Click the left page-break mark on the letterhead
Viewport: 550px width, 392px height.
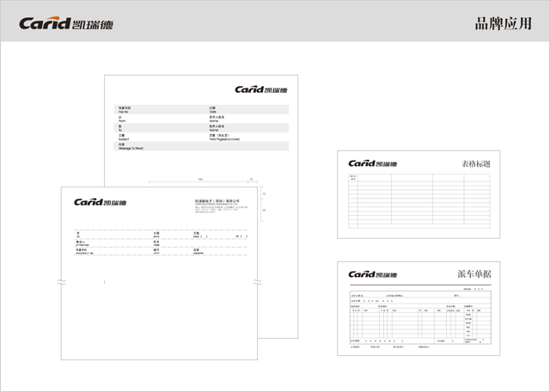[x=60, y=280]
